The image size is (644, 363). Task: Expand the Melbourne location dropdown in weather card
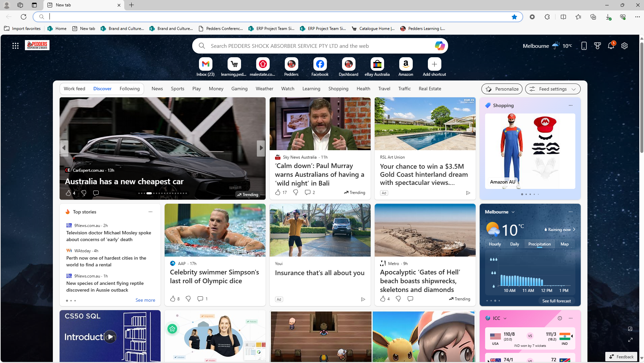513,212
